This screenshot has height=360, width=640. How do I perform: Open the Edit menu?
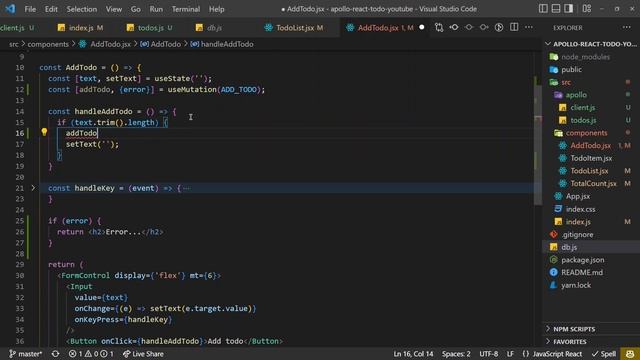click(x=51, y=9)
